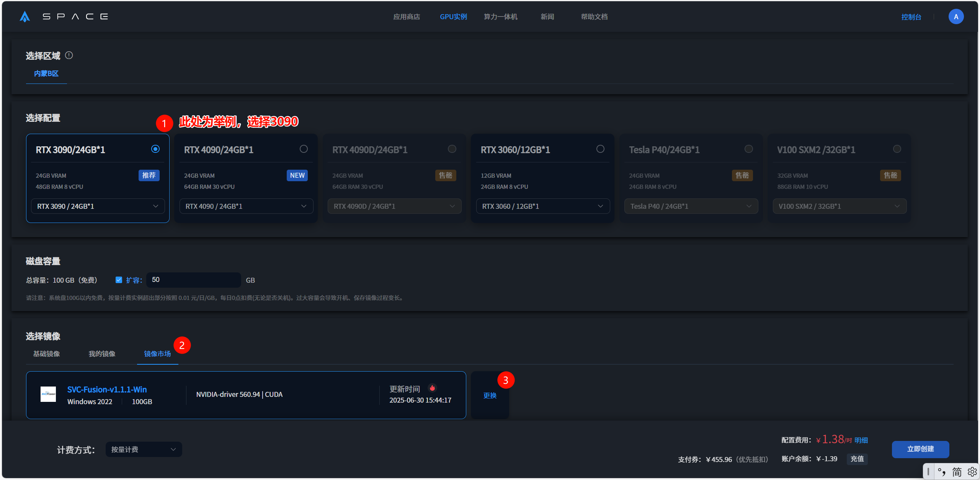Click the 立即创建 button

[920, 449]
